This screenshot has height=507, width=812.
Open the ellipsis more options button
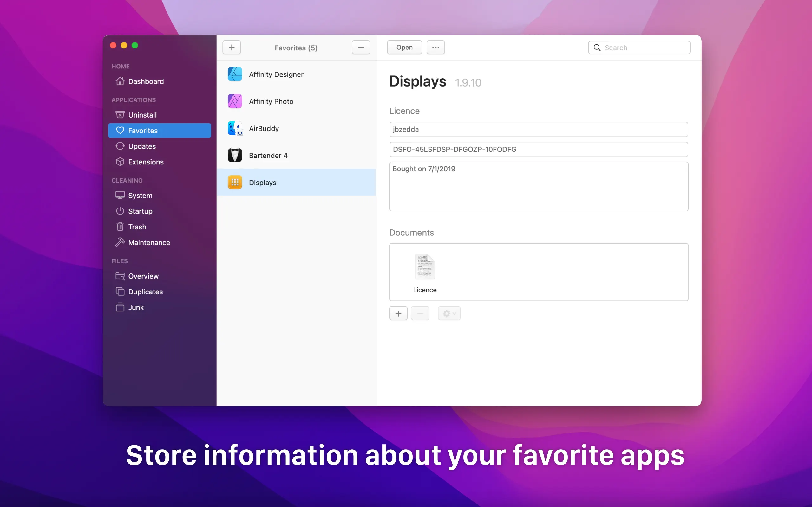click(435, 47)
